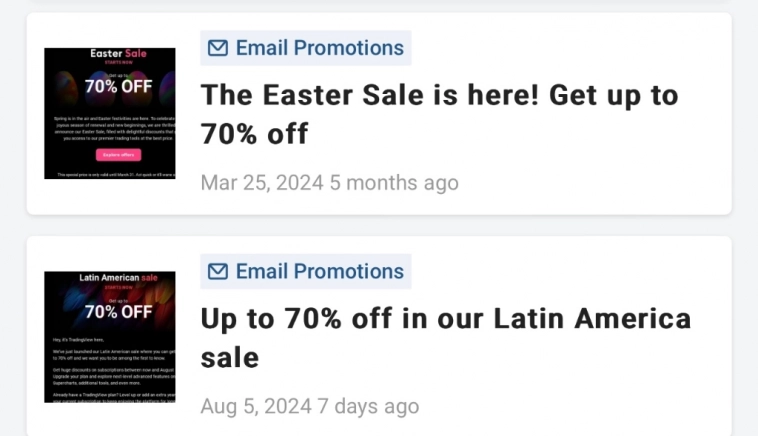Click the 70% OFF text in Latin American thumbnail
The image size is (758, 436).
(118, 311)
